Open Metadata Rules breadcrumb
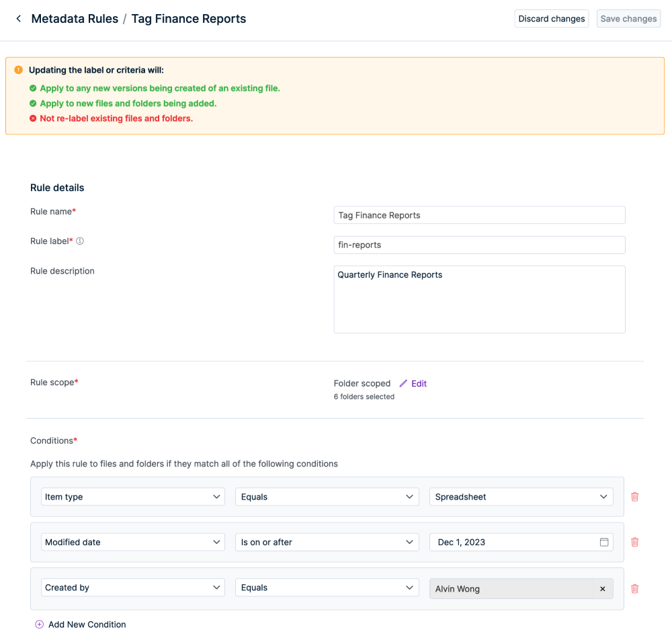This screenshot has height=636, width=672. click(x=75, y=19)
